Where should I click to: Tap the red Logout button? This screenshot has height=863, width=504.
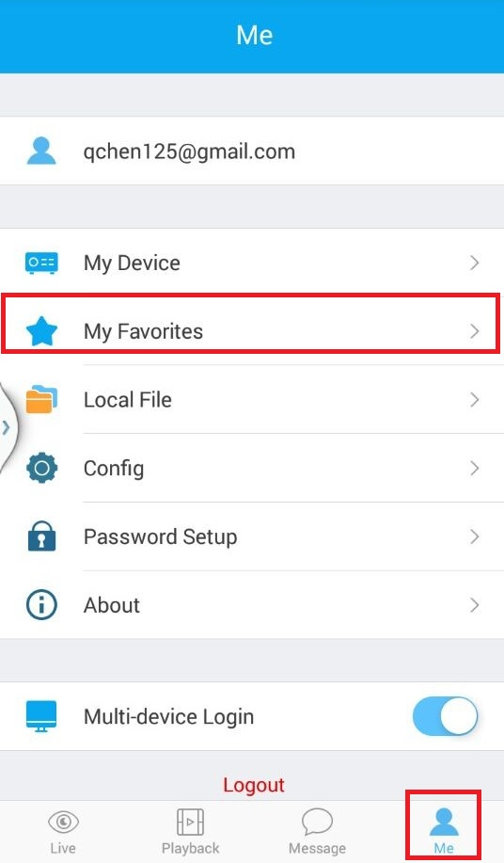253,785
